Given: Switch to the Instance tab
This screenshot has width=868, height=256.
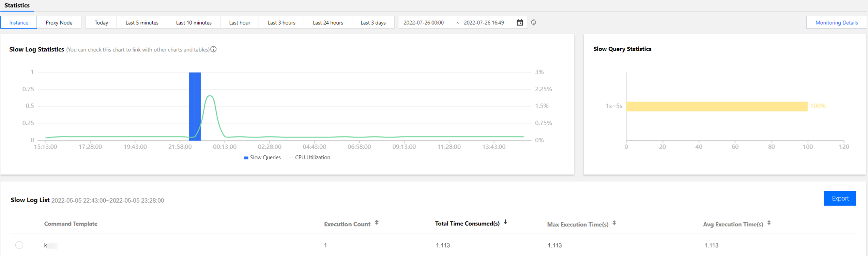Looking at the screenshot, I should (19, 22).
